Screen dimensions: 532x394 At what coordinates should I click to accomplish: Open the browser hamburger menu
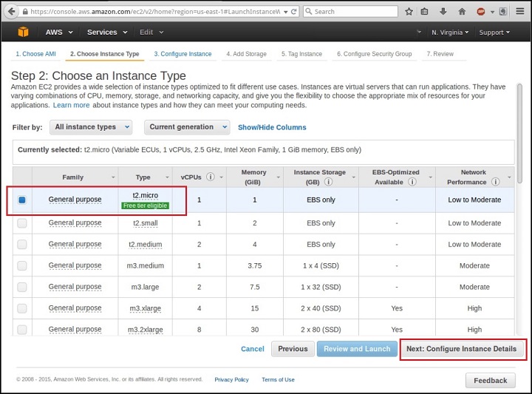click(520, 12)
